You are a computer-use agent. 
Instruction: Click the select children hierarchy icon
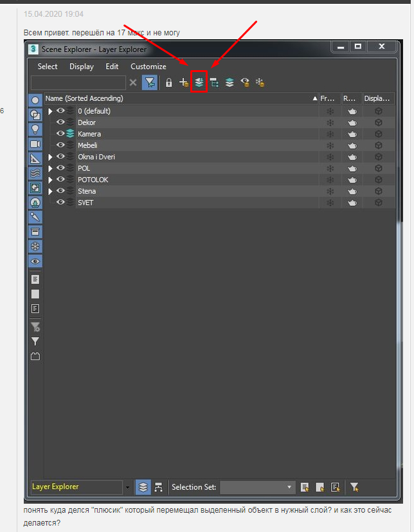[x=214, y=82]
